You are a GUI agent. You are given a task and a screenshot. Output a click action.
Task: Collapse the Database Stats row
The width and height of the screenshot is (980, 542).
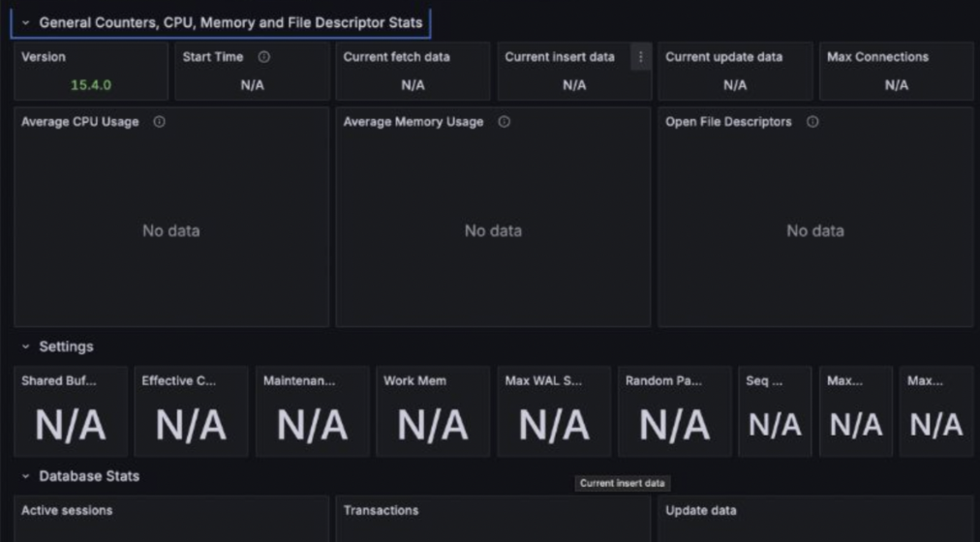pyautogui.click(x=26, y=476)
